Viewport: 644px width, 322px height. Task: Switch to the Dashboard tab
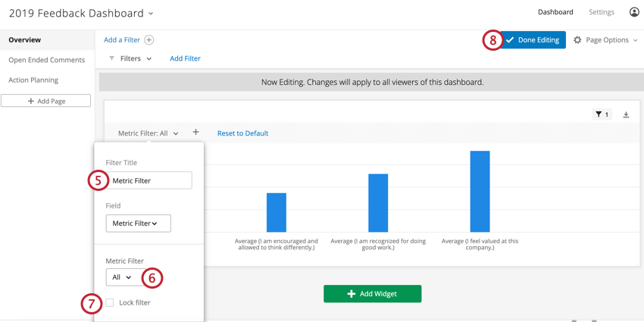tap(555, 12)
